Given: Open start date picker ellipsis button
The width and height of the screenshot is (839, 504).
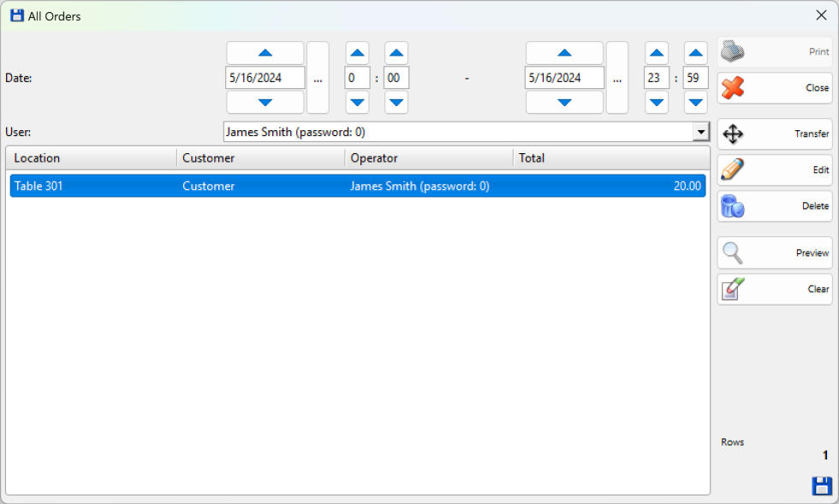Looking at the screenshot, I should click(318, 78).
